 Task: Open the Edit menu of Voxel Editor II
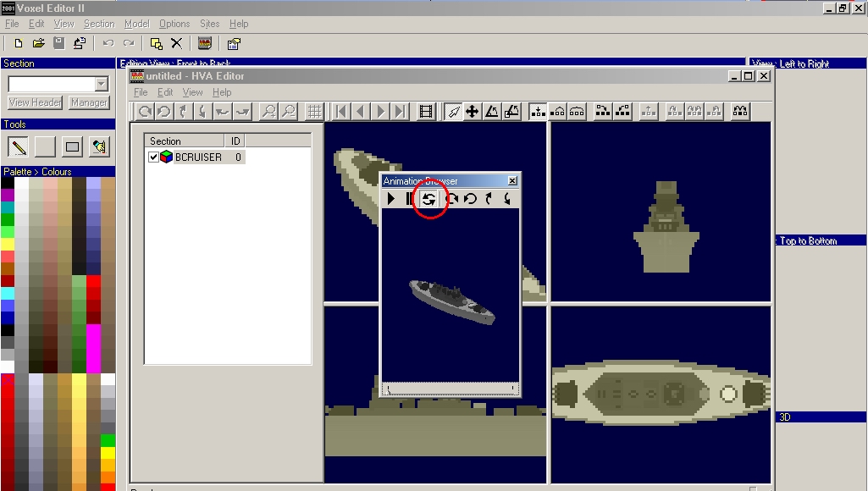click(x=36, y=24)
